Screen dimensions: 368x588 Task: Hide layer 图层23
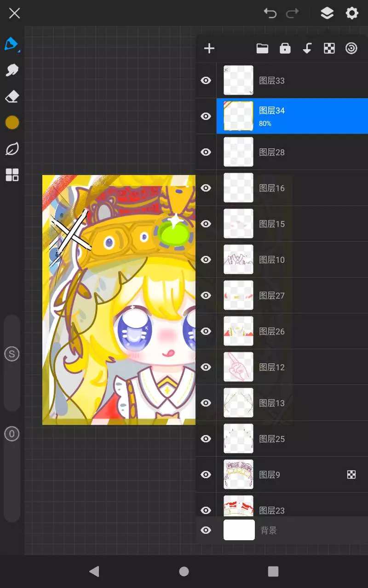click(x=206, y=510)
